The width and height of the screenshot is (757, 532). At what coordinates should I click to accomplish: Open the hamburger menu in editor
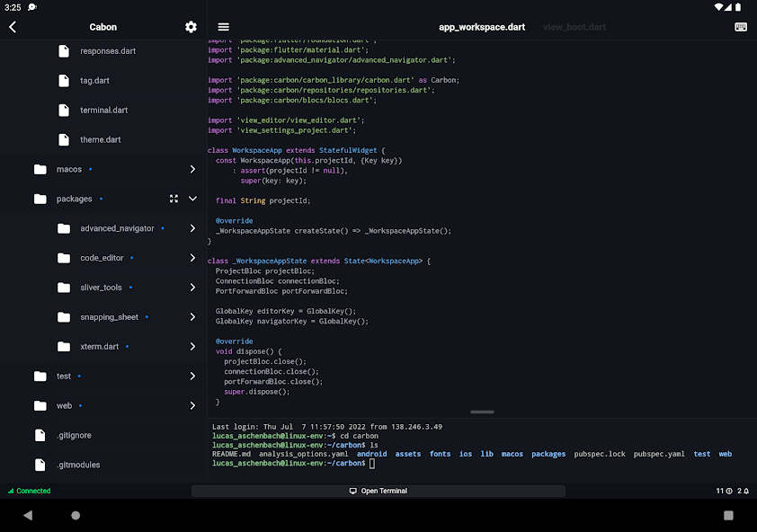pos(224,27)
